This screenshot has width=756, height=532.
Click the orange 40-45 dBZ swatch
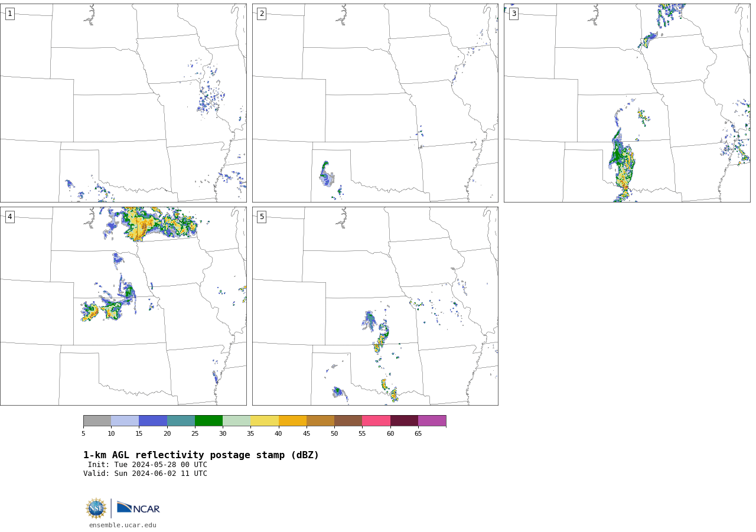(x=292, y=420)
